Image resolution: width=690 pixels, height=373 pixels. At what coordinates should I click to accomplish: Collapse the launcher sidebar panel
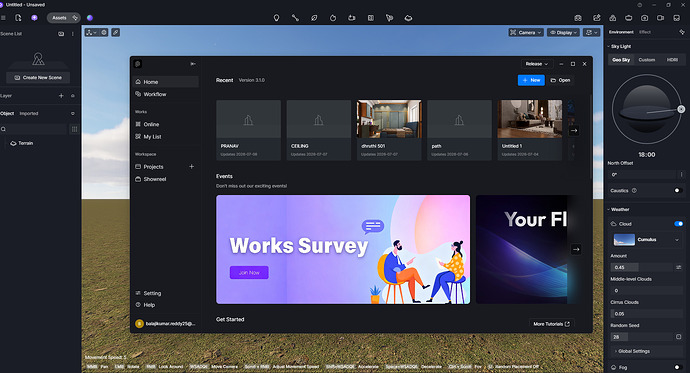193,64
